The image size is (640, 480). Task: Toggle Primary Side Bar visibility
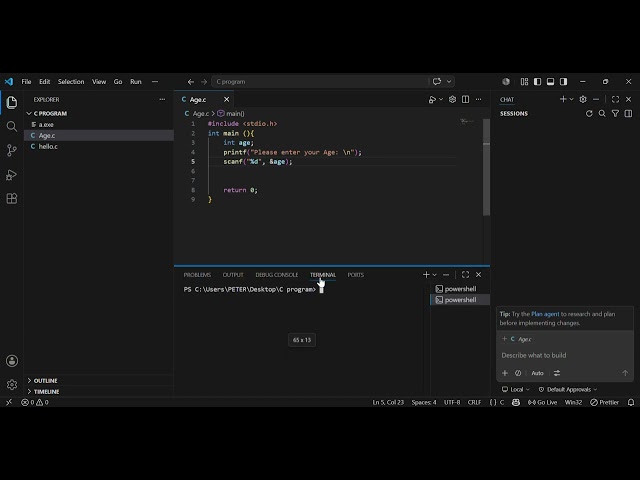coord(538,82)
